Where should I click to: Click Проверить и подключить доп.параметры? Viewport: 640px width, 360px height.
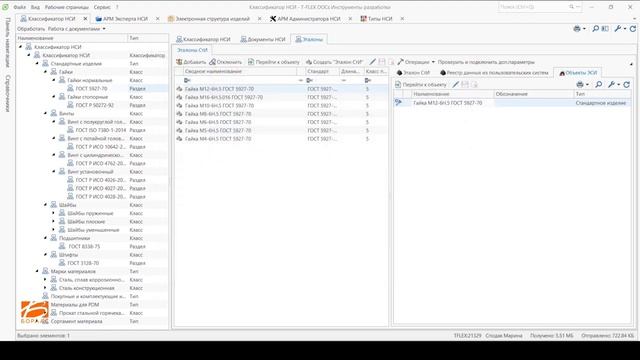486,62
